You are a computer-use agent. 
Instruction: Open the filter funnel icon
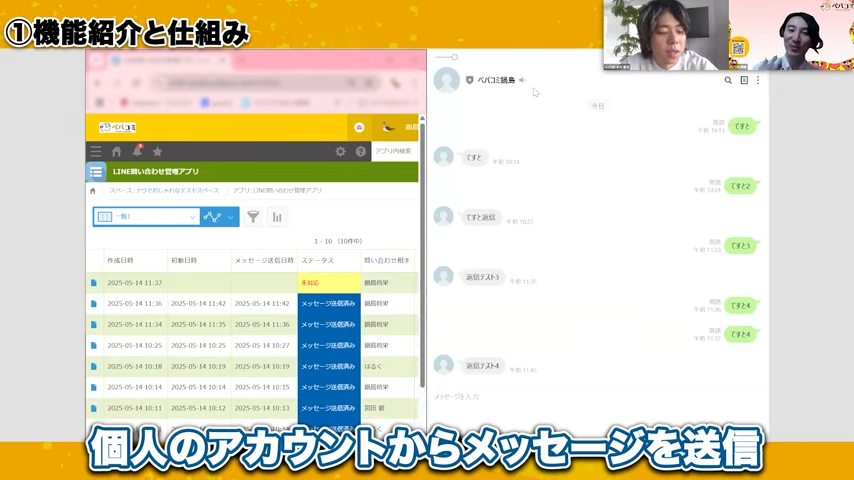click(x=253, y=217)
